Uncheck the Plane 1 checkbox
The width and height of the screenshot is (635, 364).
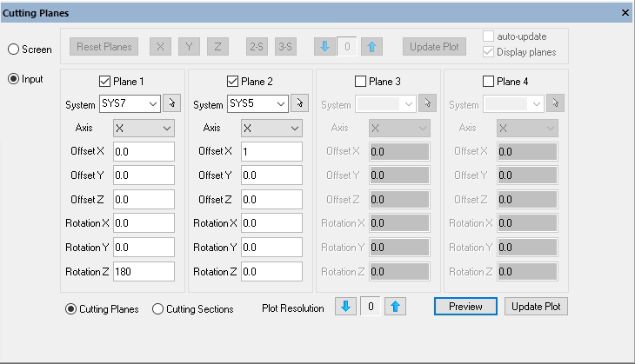coord(105,82)
